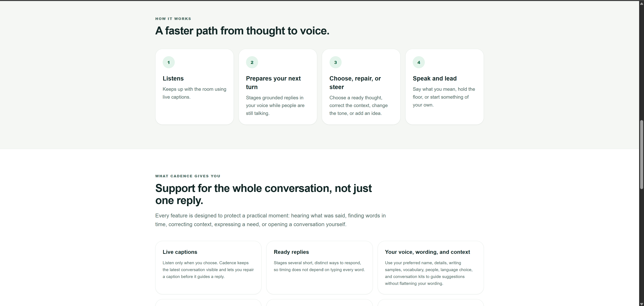644x306 pixels.
Task: Click 'A faster path from thought to voice' heading
Action: pyautogui.click(x=242, y=31)
